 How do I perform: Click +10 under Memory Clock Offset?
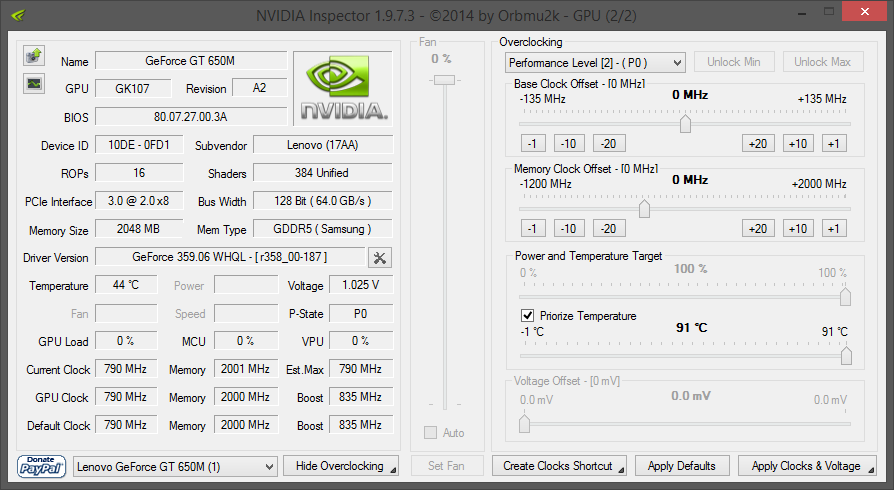798,229
